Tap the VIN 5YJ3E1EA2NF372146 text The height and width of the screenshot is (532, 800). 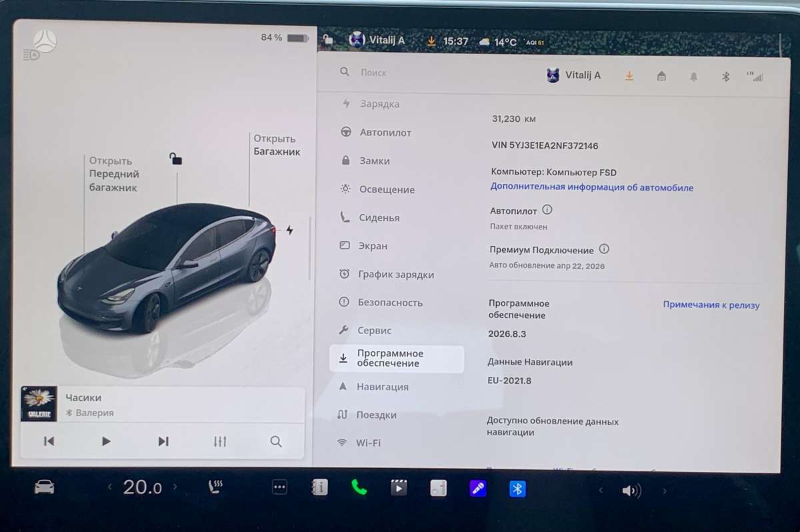pos(545,145)
